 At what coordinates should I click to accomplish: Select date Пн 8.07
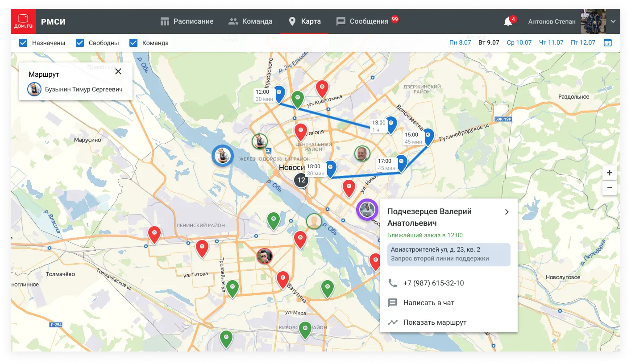[x=460, y=43]
